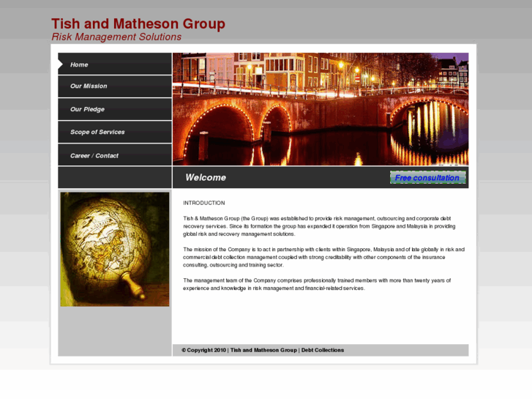This screenshot has height=399, width=532.
Task: Open the Home menu item
Action: 115,64
